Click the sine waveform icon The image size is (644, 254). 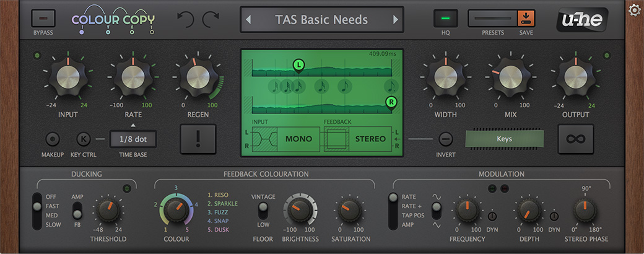(x=437, y=197)
